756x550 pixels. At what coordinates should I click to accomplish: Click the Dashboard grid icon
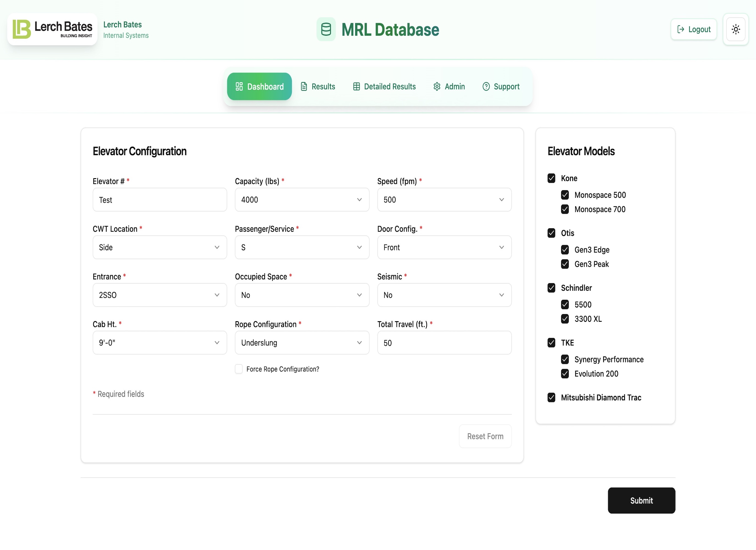coord(239,87)
